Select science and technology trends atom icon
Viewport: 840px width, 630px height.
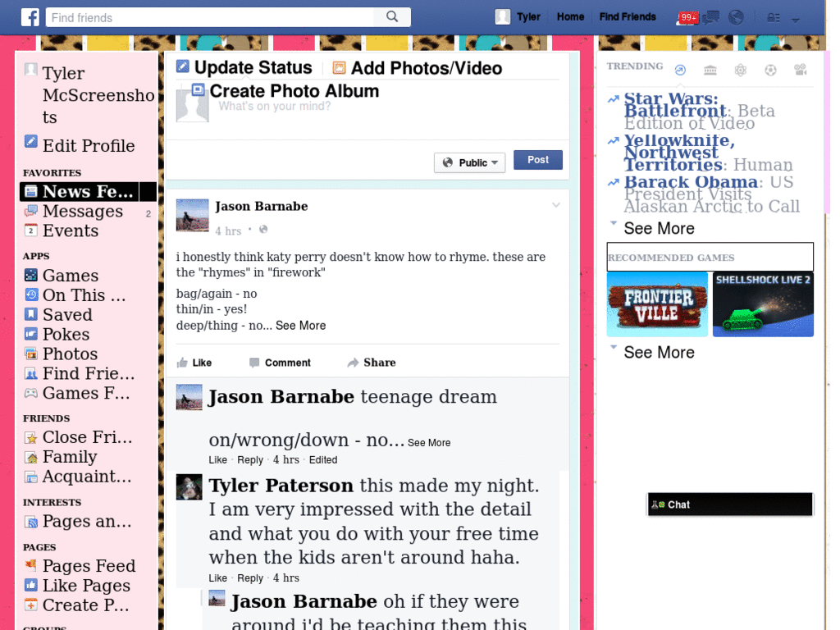click(741, 71)
